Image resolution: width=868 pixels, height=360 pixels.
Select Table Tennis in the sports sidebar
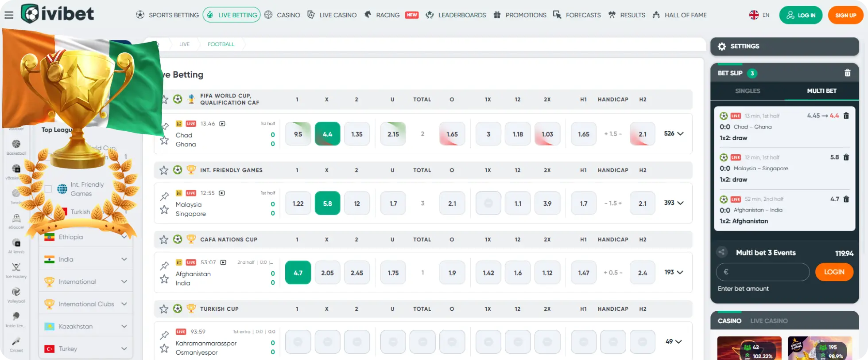[x=16, y=320]
